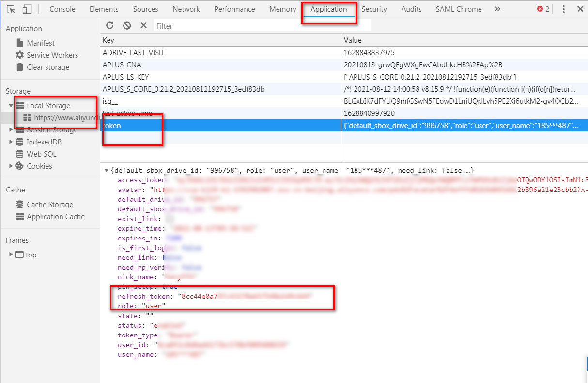Click the red error count indicator
This screenshot has width=588, height=383.
tap(543, 9)
